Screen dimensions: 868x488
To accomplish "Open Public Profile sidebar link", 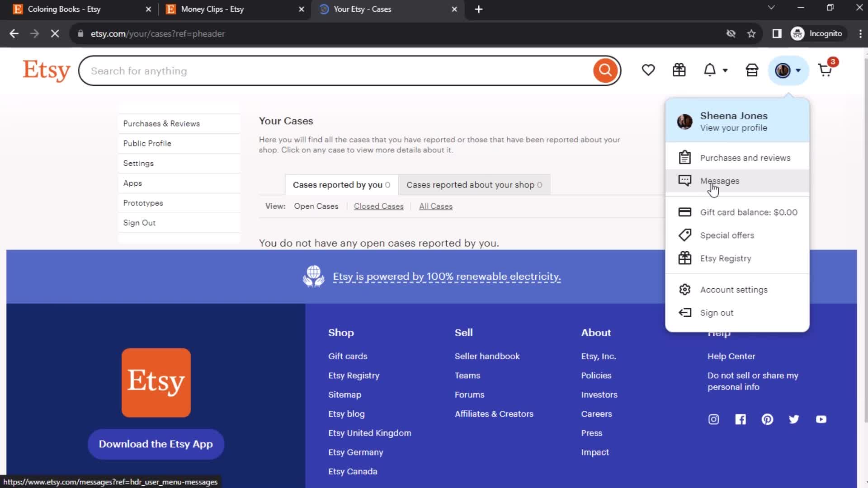I will pos(147,143).
